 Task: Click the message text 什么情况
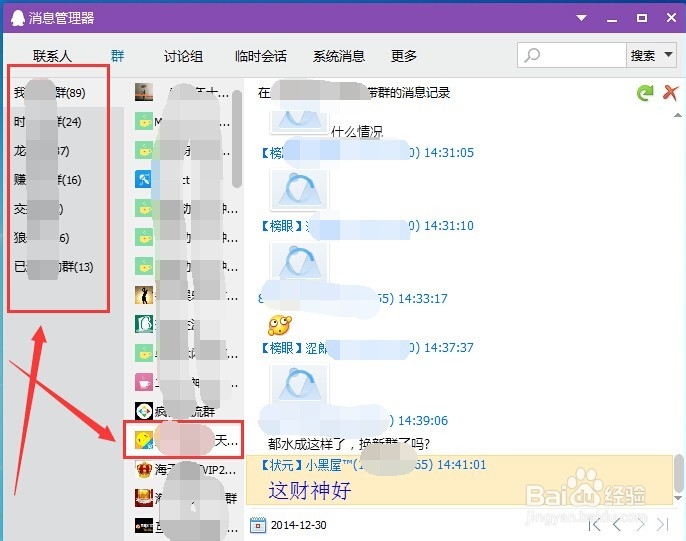pyautogui.click(x=357, y=131)
